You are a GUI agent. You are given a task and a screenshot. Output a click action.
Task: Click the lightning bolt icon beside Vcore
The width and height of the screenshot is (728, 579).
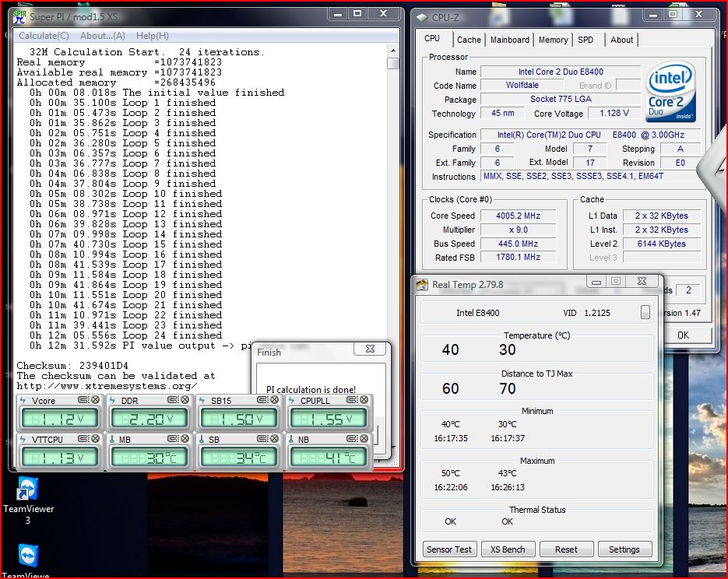[23, 400]
